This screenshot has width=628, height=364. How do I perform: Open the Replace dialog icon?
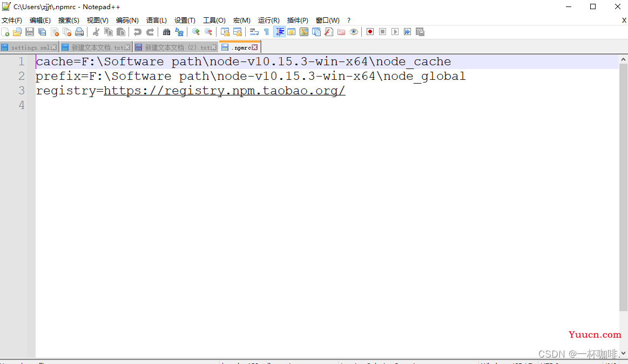pyautogui.click(x=179, y=32)
